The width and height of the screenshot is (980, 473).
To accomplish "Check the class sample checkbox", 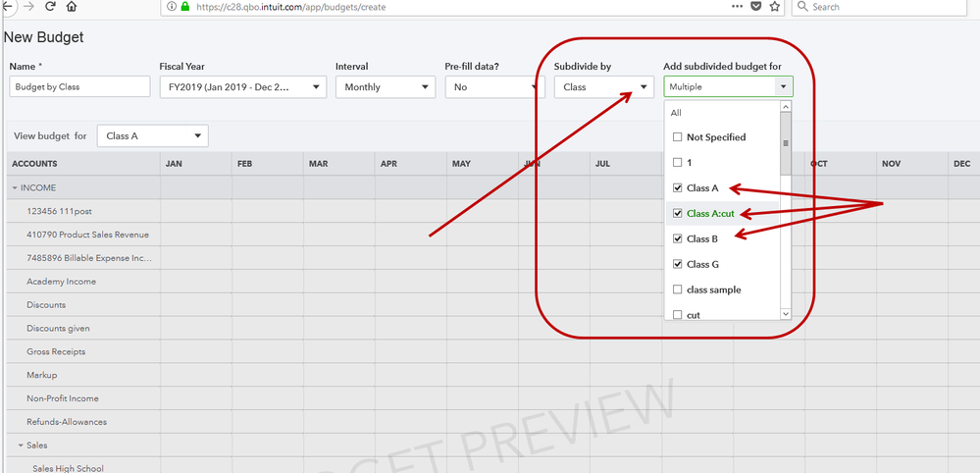I will 677,289.
